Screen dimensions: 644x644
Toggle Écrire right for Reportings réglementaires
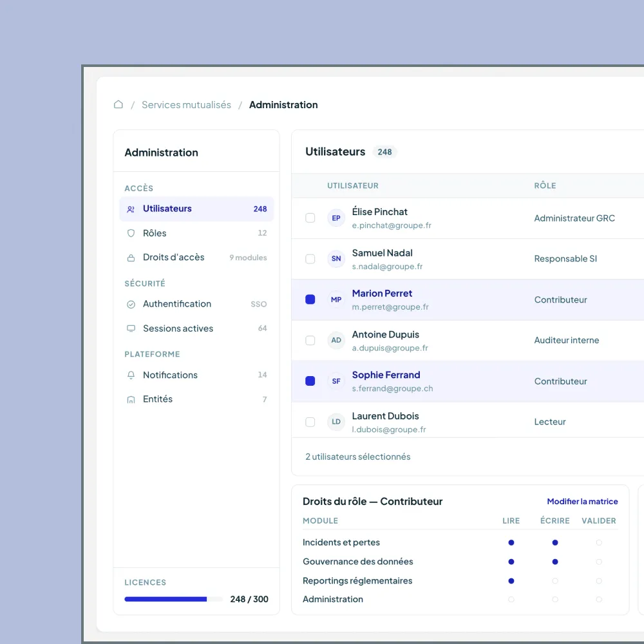point(555,581)
